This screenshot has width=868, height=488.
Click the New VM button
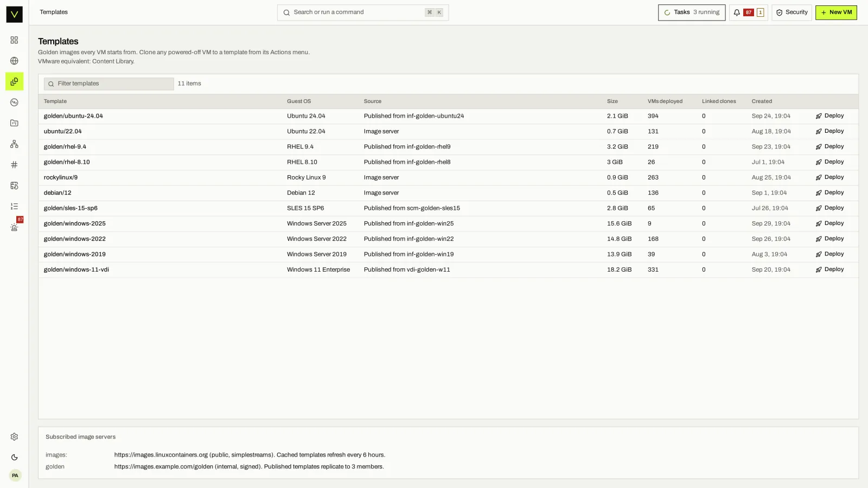[836, 12]
